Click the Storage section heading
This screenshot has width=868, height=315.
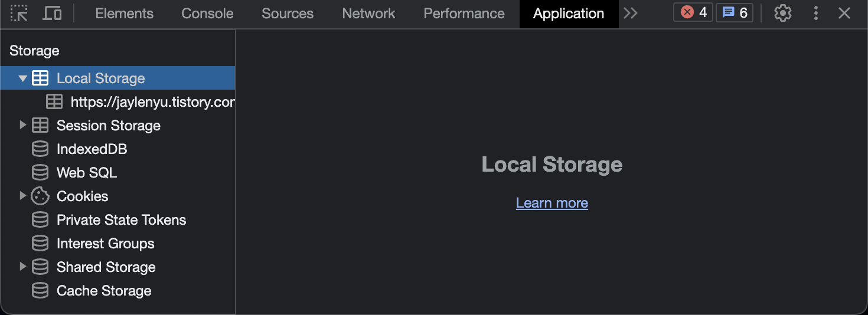click(34, 51)
